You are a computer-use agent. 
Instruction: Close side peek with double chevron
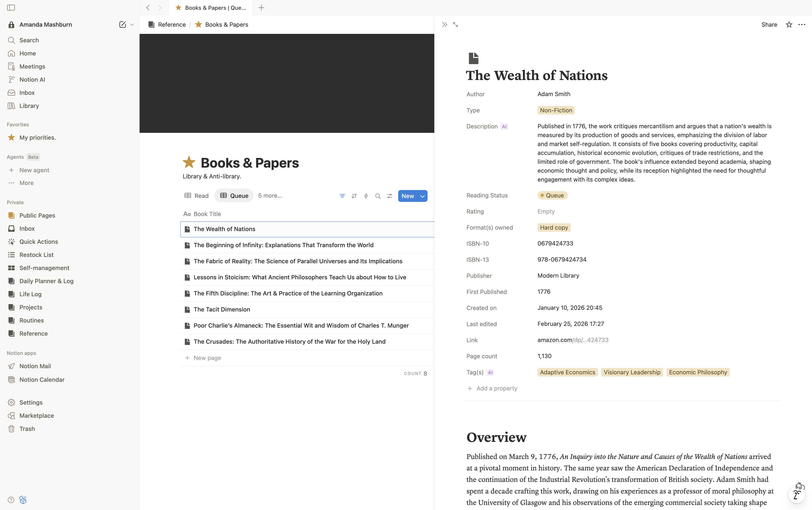[445, 25]
